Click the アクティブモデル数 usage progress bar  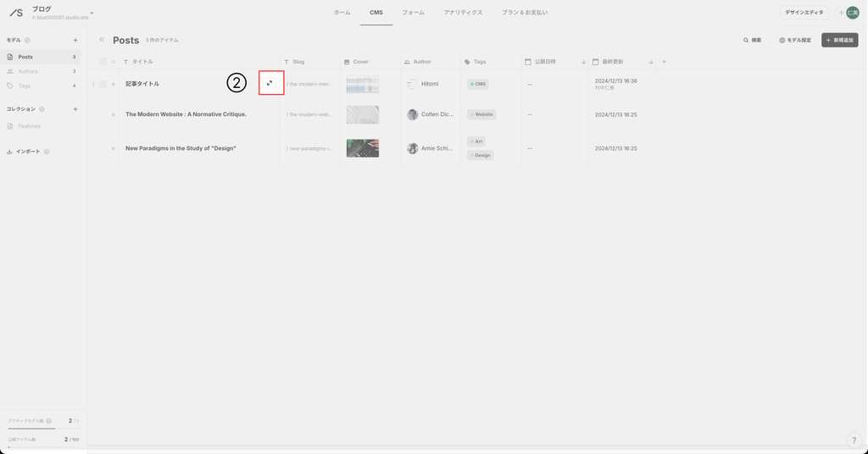pos(31,429)
